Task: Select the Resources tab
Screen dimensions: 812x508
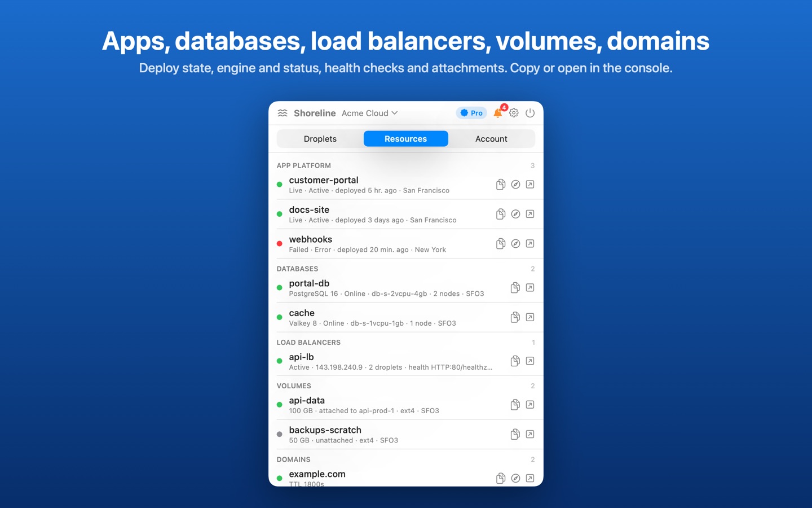Action: pyautogui.click(x=406, y=139)
